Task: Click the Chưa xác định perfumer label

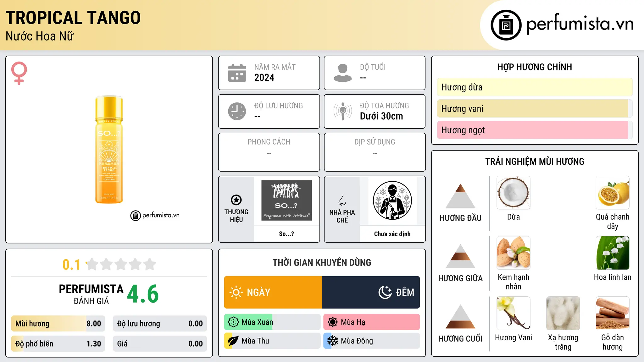Action: (x=392, y=234)
